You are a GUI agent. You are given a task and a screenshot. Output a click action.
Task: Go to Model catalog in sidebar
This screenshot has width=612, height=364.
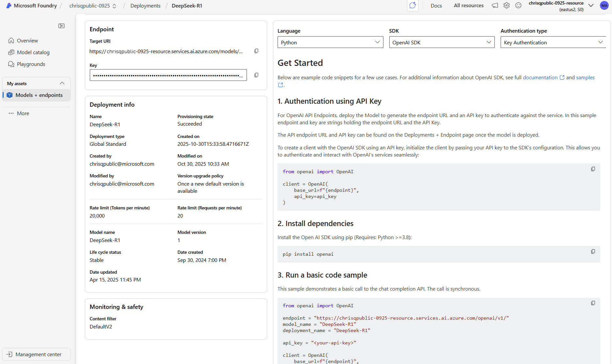click(33, 53)
